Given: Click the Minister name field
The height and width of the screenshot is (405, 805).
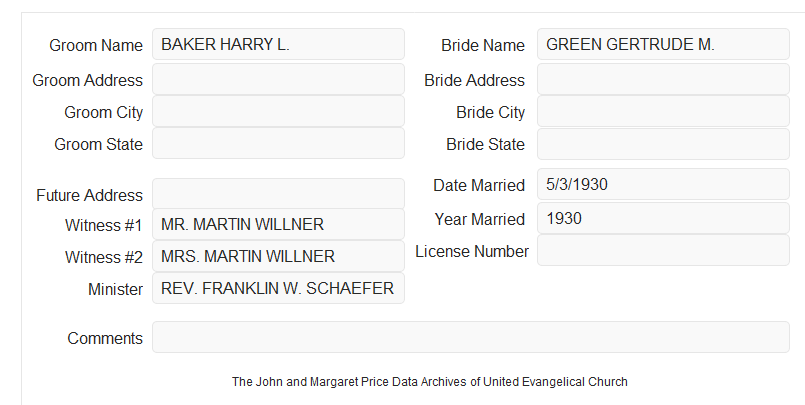Looking at the screenshot, I should pos(278,288).
